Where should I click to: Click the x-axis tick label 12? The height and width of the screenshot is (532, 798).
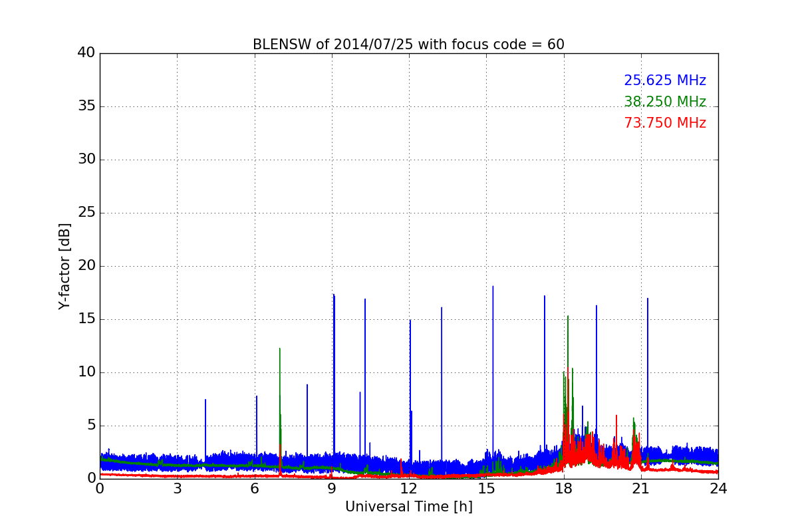(409, 488)
